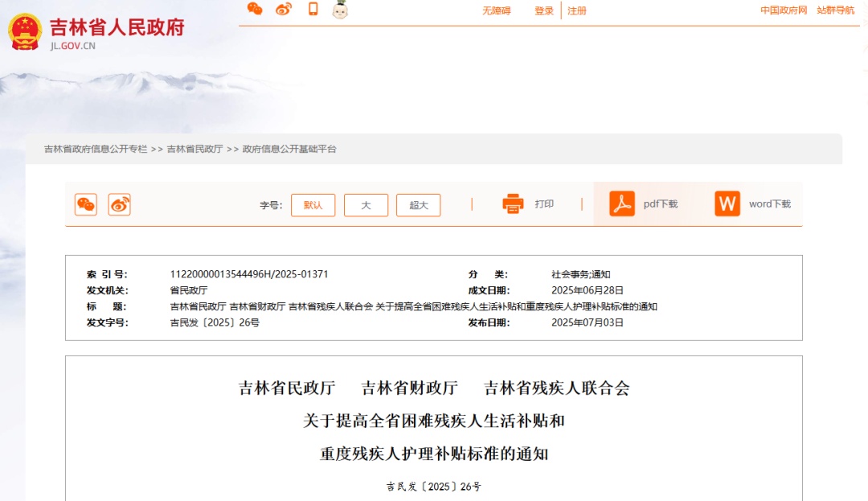868x501 pixels.
Task: Click the mobile phone app icon
Action: tap(313, 10)
